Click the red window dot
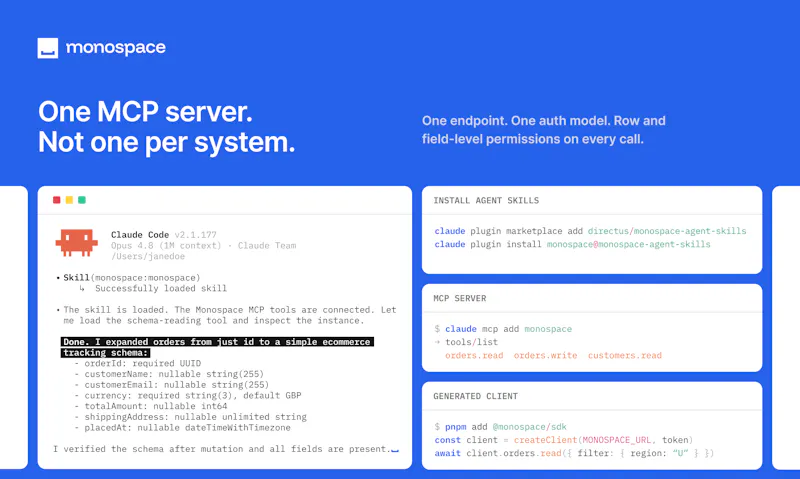800x479 pixels. (57, 200)
